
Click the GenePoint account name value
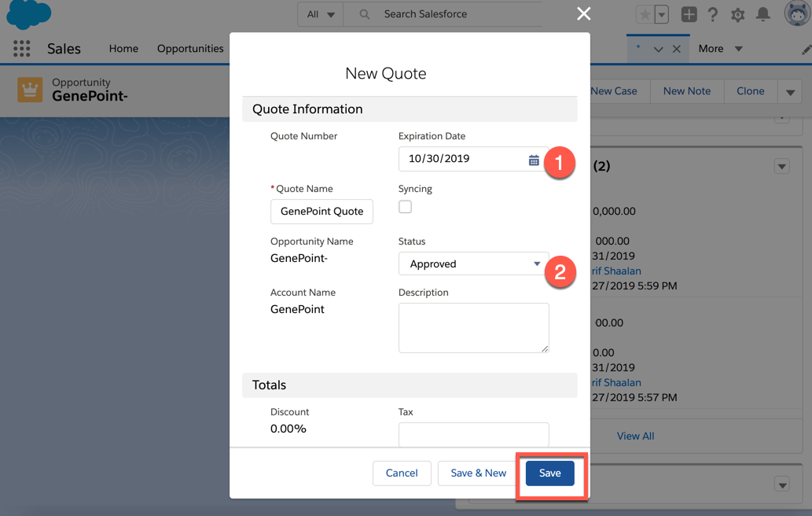pyautogui.click(x=297, y=309)
